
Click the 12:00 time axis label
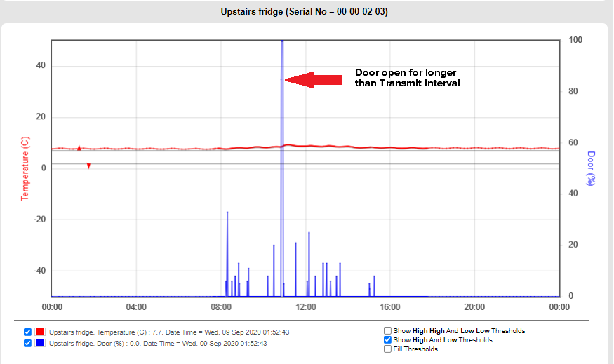(305, 307)
